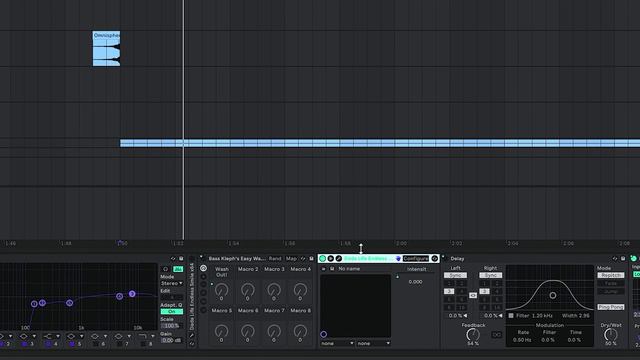The height and width of the screenshot is (360, 640).
Task: Click the Delay filter curve handle
Action: pyautogui.click(x=553, y=295)
